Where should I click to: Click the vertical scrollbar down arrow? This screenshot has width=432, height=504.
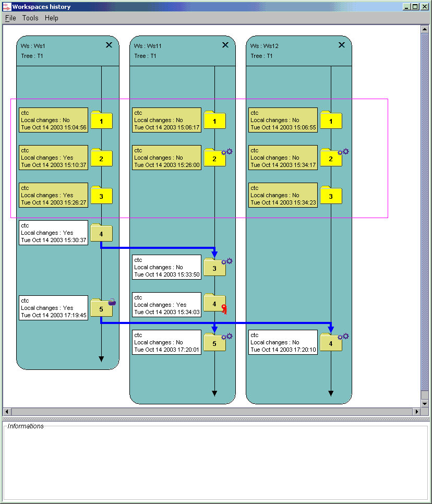tap(424, 403)
